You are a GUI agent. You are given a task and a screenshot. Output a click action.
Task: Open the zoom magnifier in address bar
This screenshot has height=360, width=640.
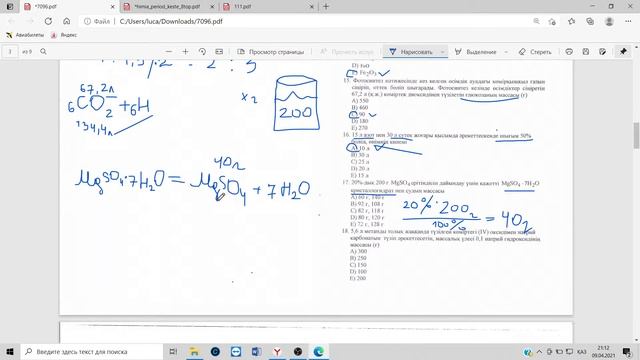[536, 21]
